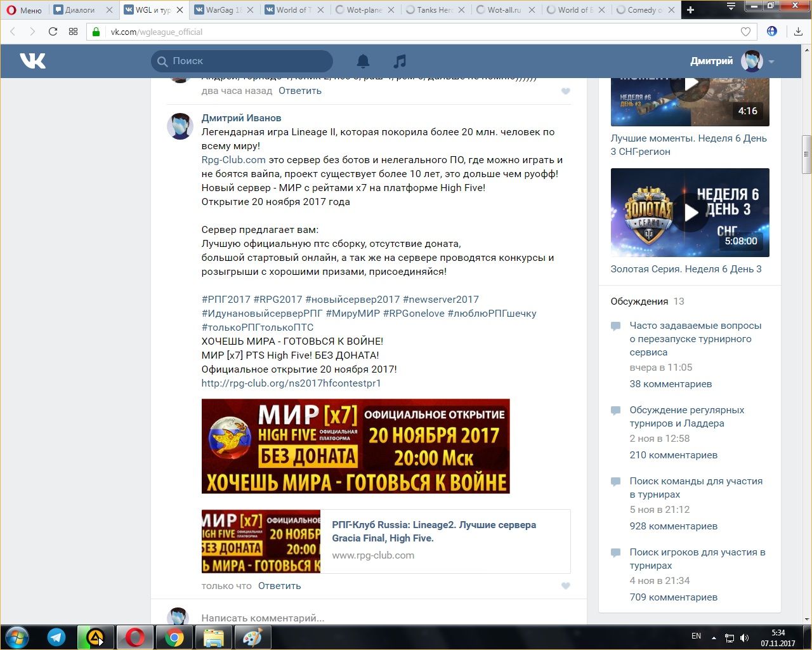Open Поиск игроков для участия discussion
Image resolution: width=812 pixels, height=650 pixels.
pyautogui.click(x=697, y=559)
